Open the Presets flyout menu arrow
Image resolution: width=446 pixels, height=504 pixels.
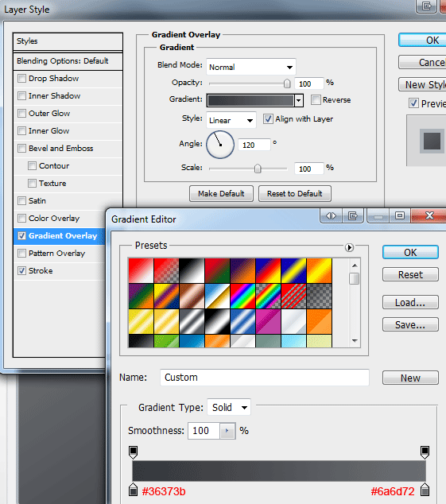pos(349,247)
